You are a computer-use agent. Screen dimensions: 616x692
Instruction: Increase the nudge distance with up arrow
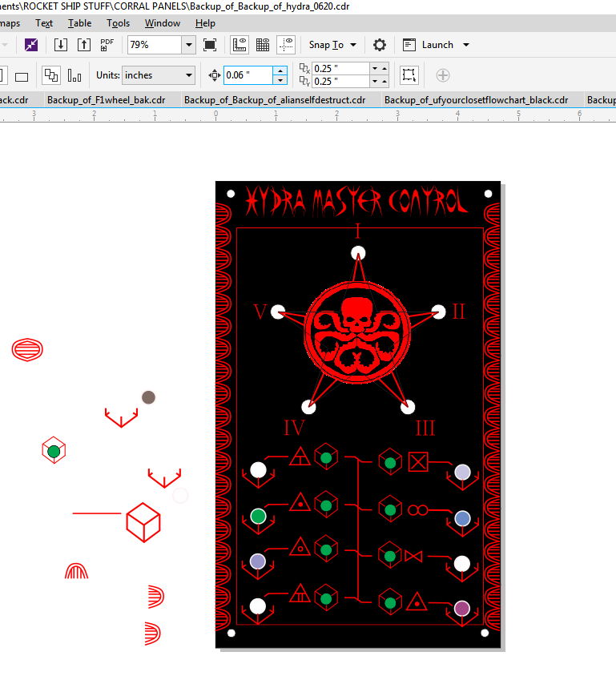[x=280, y=71]
